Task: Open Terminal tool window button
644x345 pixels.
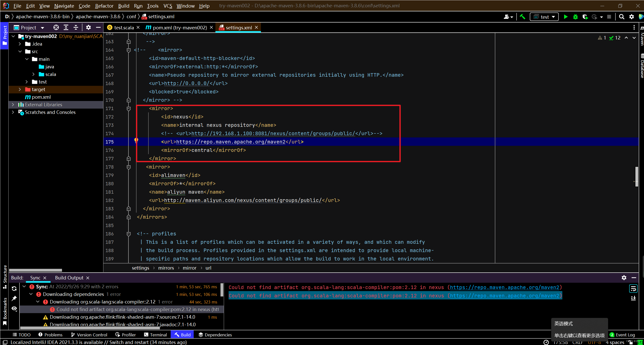Action: (x=156, y=335)
